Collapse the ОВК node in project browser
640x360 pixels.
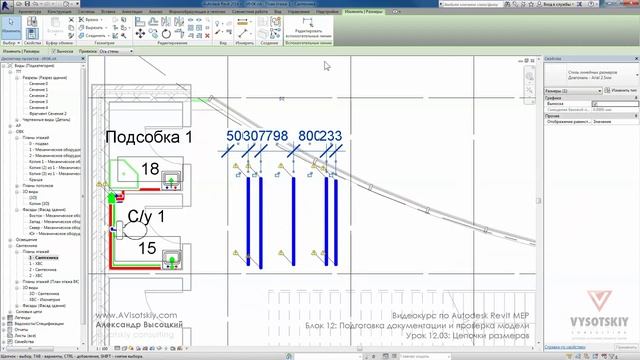(x=10, y=132)
